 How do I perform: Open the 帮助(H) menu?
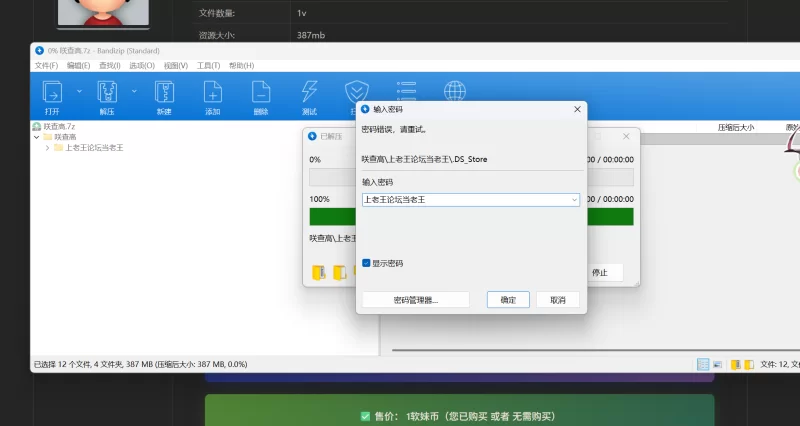(x=241, y=66)
